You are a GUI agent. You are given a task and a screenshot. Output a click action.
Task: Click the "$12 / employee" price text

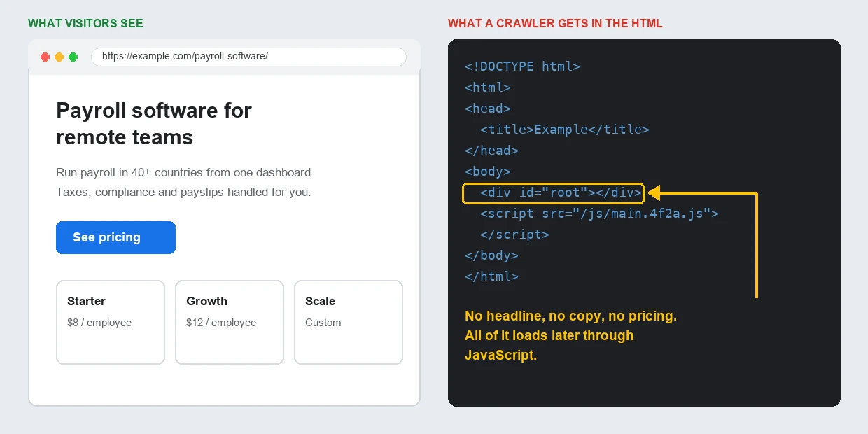click(221, 323)
